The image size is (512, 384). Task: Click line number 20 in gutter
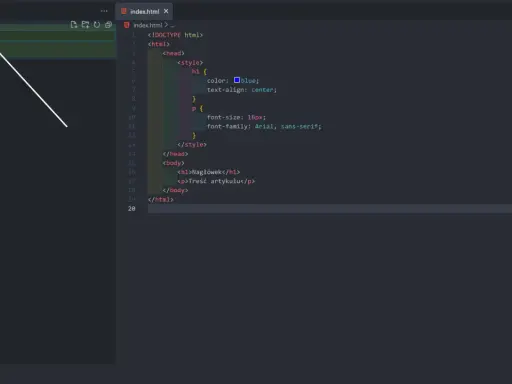pyautogui.click(x=132, y=209)
